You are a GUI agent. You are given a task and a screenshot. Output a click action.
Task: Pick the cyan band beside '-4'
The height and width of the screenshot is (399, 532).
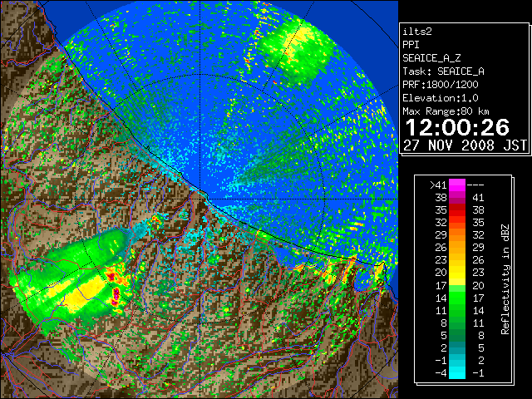(x=457, y=373)
